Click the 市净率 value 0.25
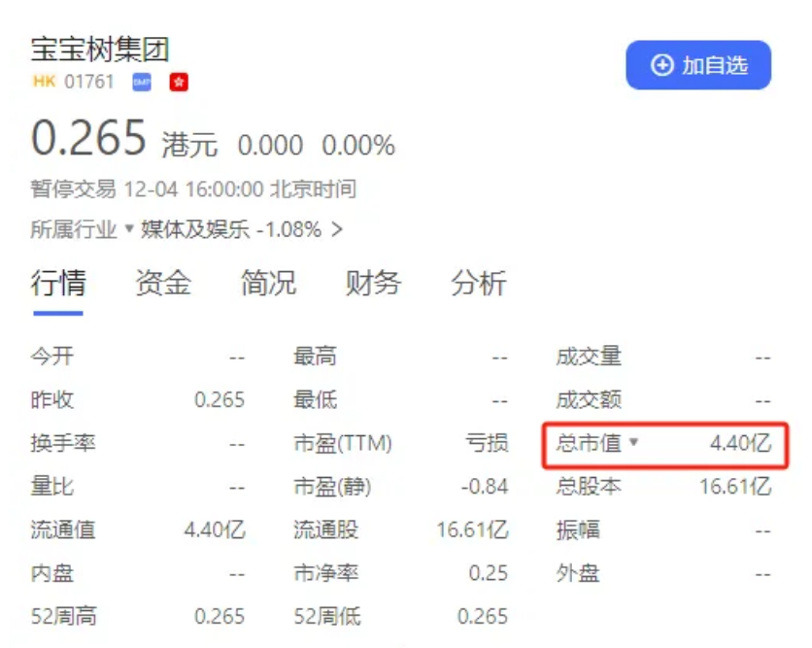Viewport: 812px width, 648px height. pyautogui.click(x=488, y=574)
